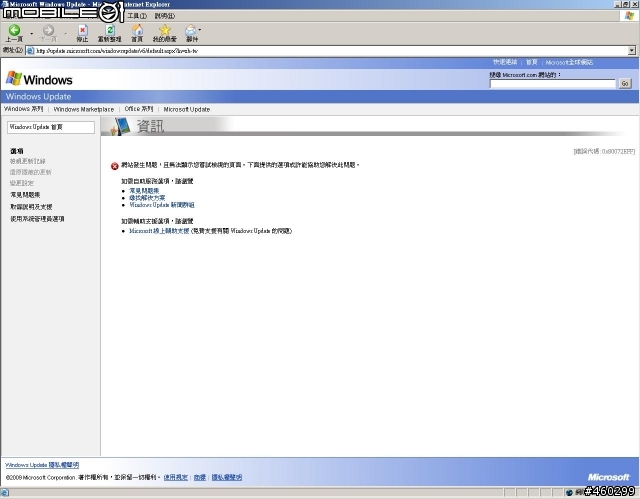The image size is (640, 499).
Task: Click the red error X icon
Action: [115, 166]
